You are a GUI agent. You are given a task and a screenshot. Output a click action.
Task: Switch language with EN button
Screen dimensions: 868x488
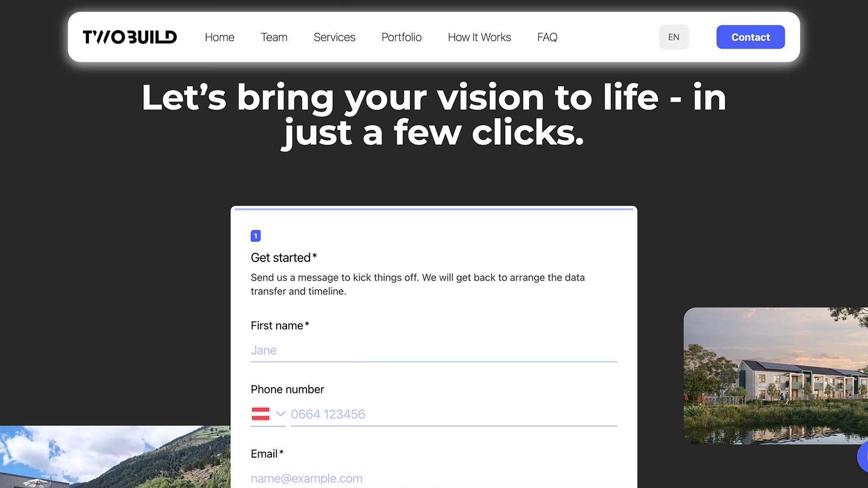[674, 37]
